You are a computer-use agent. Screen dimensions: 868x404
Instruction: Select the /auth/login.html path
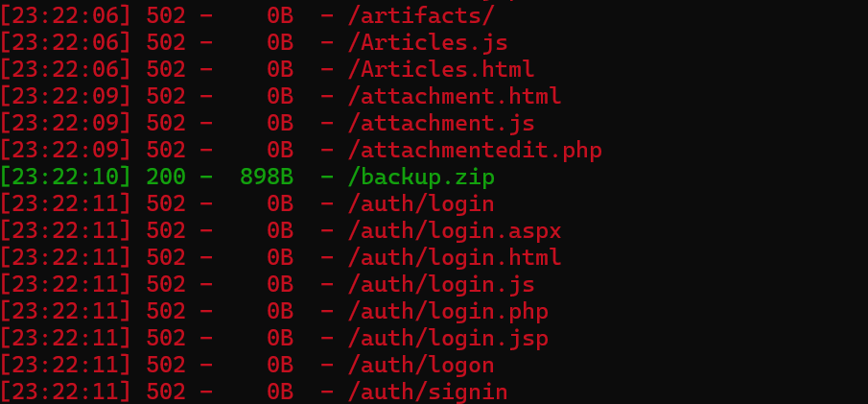point(455,258)
